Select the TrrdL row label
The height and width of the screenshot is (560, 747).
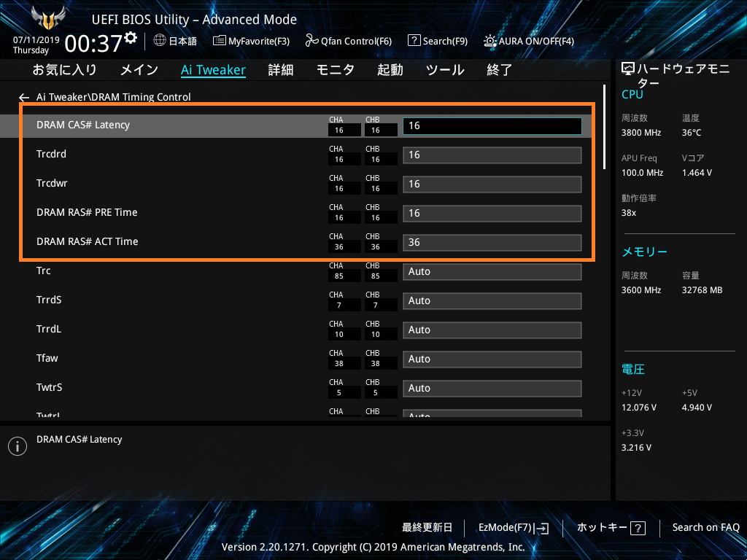coord(49,329)
